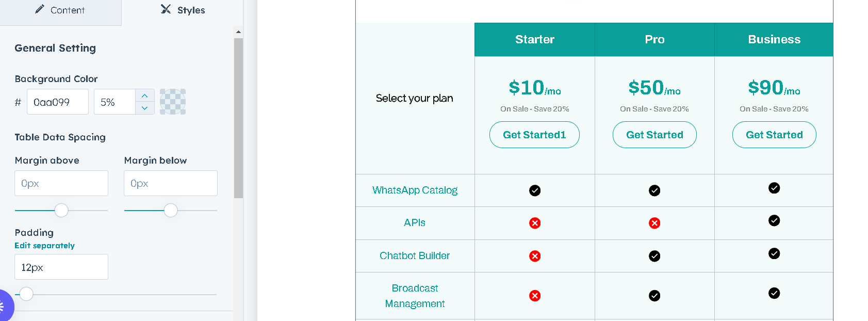
Task: Click Starter red cross for Broadcast Management
Action: point(535,296)
